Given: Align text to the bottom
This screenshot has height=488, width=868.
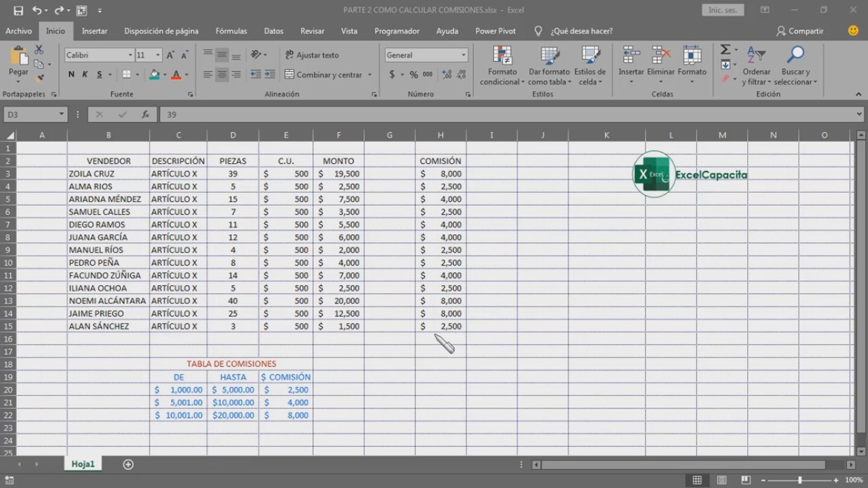Looking at the screenshot, I should coord(236,55).
